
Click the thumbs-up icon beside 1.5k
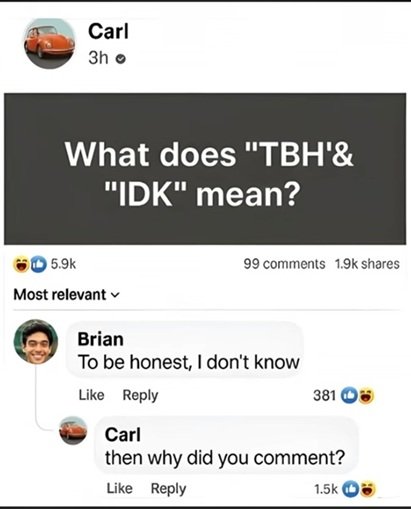(x=349, y=489)
